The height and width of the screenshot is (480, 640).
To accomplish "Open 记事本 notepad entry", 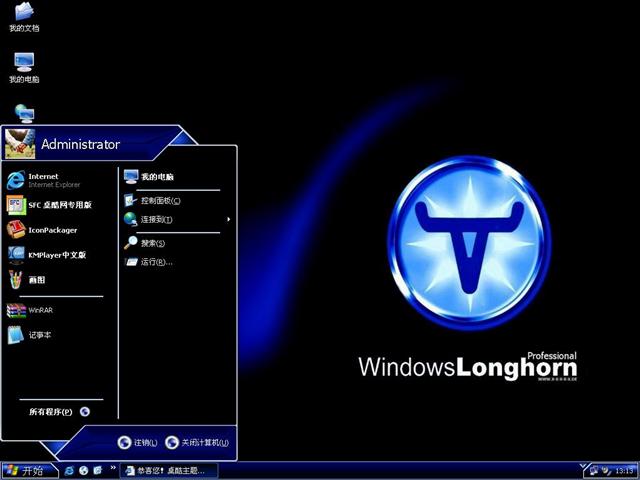I will [29, 335].
